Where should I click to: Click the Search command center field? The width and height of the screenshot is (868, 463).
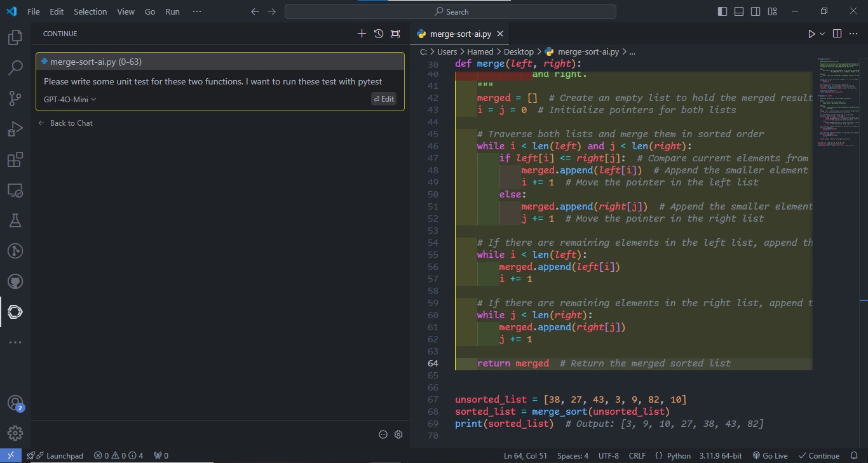[451, 11]
